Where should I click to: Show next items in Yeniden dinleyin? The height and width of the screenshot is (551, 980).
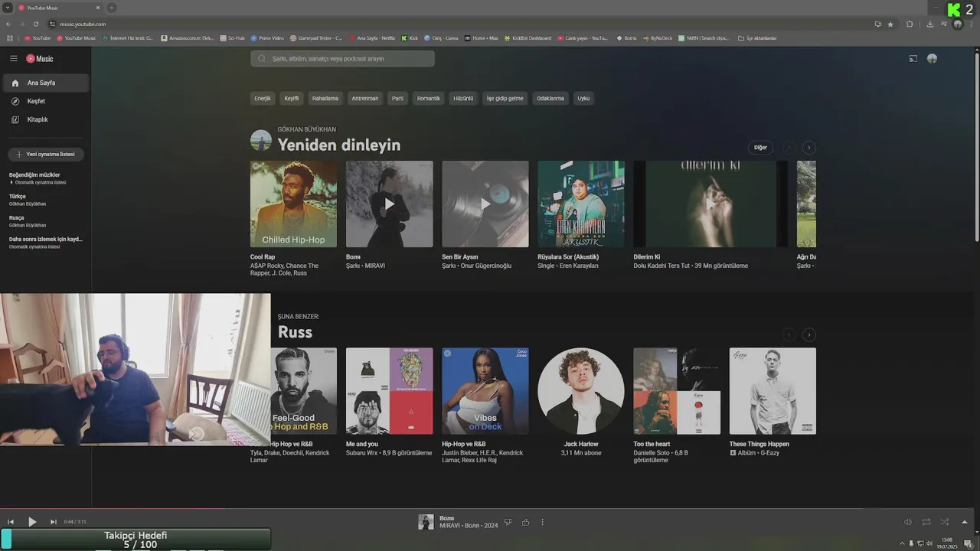[809, 148]
